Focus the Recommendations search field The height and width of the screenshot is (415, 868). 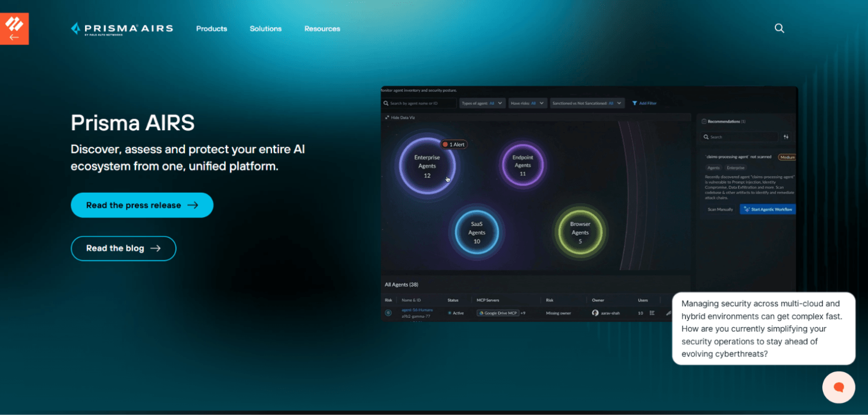point(740,137)
